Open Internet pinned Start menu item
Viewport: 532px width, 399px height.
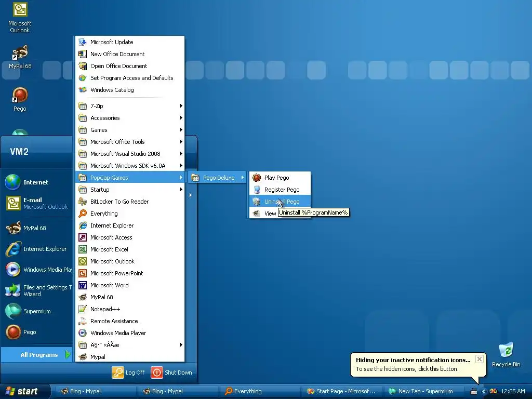37,182
